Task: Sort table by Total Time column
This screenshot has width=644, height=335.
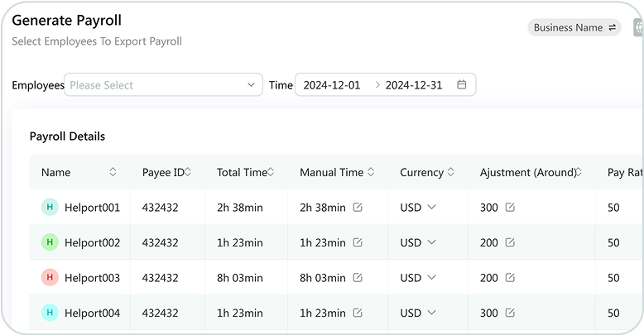Action: [x=272, y=172]
